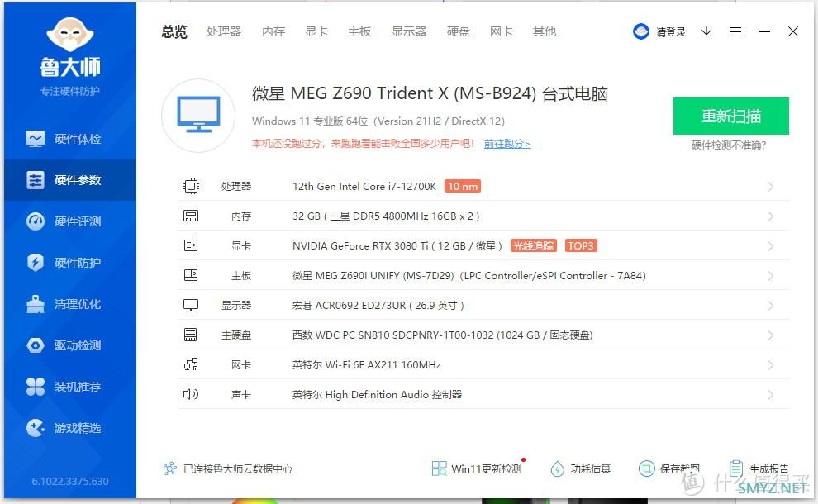Click the 内存 module icon

191,216
